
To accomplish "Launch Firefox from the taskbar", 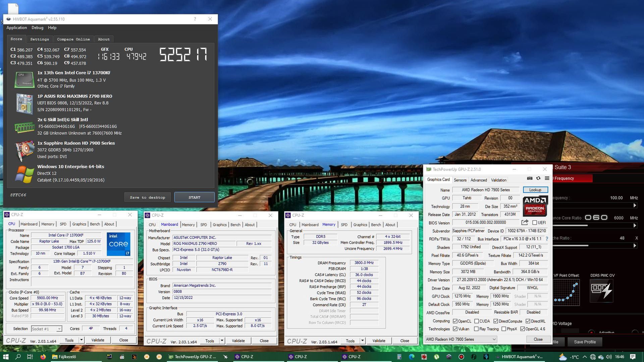I will tap(43, 357).
